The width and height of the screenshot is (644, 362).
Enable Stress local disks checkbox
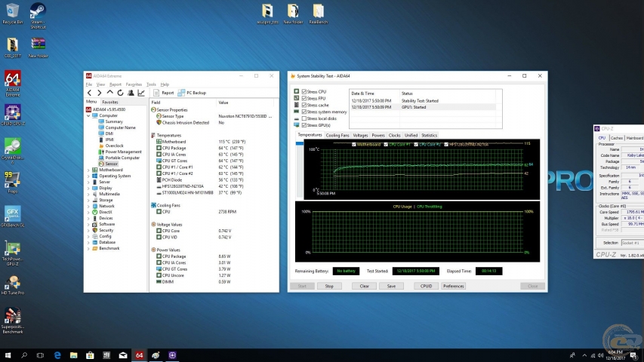coord(304,118)
